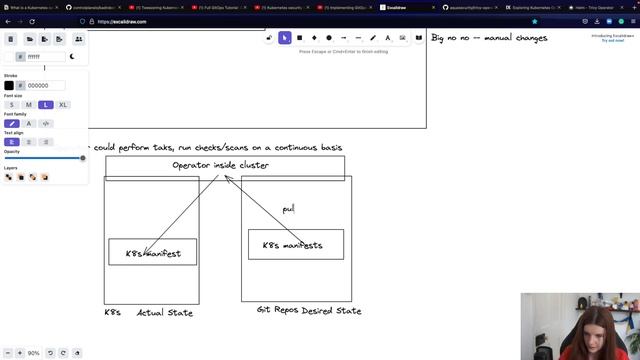Click the Try out now link
This screenshot has width=640, height=360.
(613, 41)
